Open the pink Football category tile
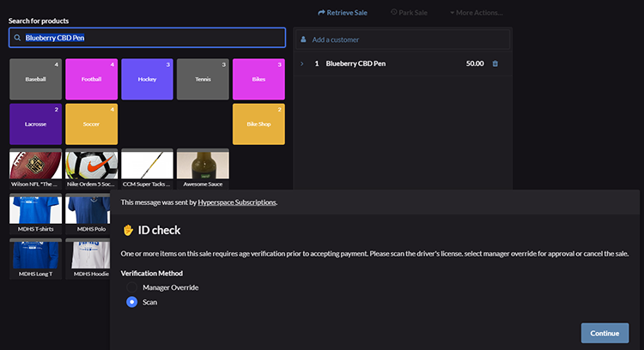This screenshot has height=350, width=644. [x=91, y=79]
